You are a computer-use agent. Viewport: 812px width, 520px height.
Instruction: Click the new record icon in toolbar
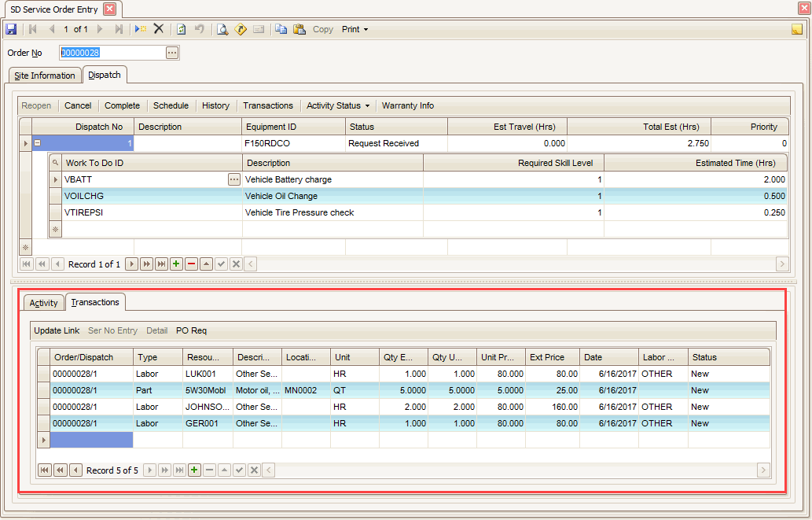(x=140, y=29)
